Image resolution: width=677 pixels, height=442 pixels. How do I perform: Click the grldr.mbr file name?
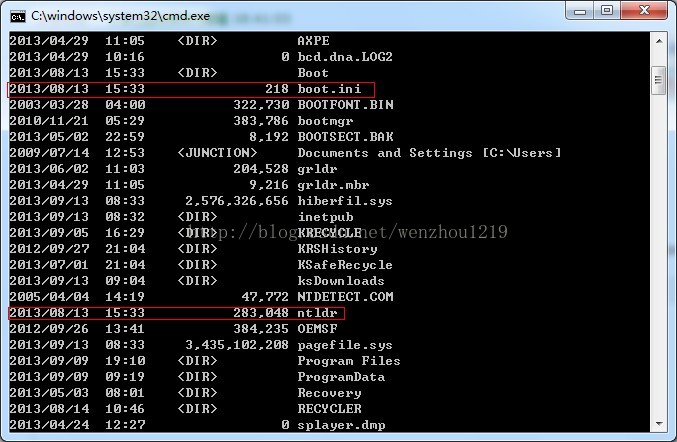(333, 185)
